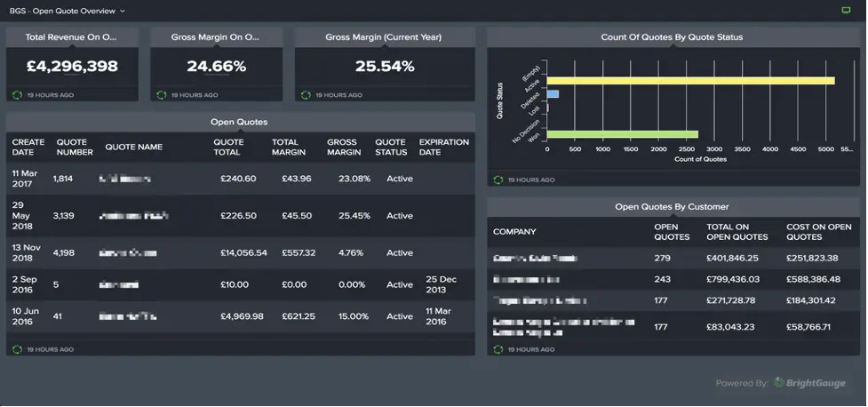868x407 pixels.
Task: Click refresh icon below Open Quotes By Customer
Action: [x=498, y=349]
